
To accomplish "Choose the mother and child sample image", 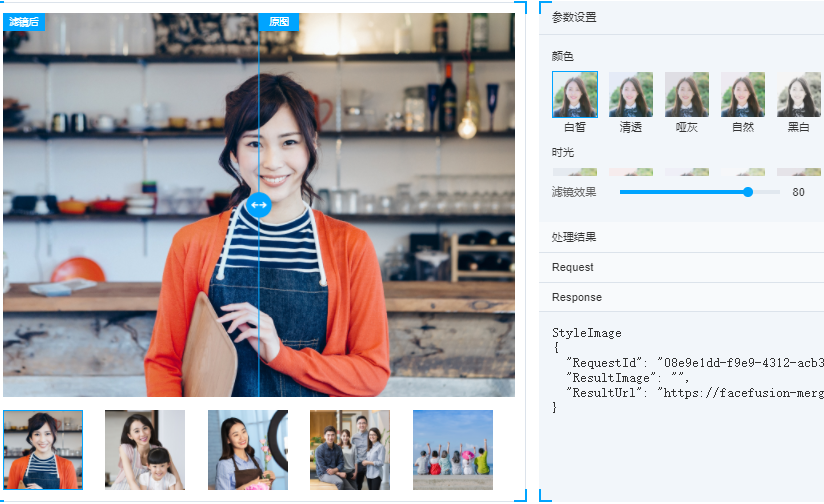I will point(145,450).
